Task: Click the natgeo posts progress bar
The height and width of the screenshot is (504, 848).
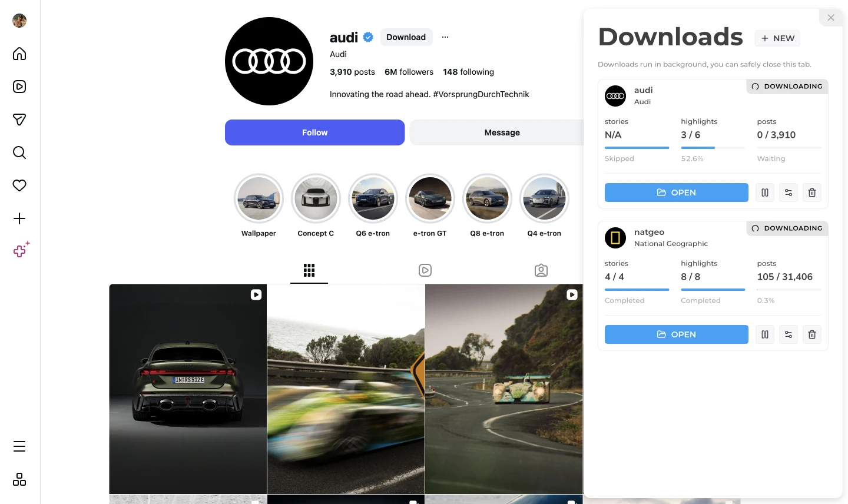Action: tap(789, 290)
